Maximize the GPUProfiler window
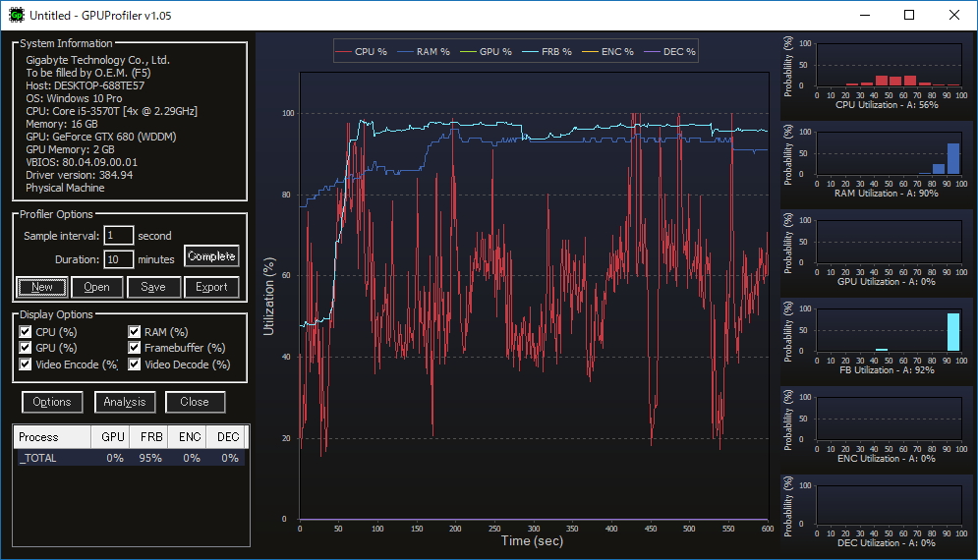The height and width of the screenshot is (560, 978). [x=909, y=15]
